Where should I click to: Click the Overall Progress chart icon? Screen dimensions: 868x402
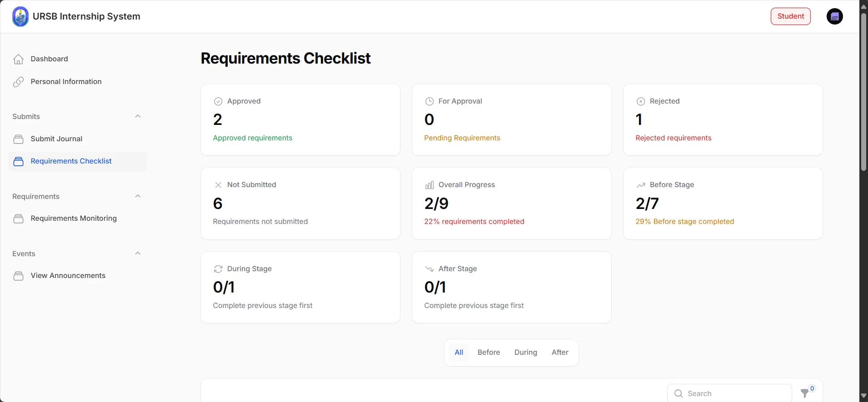[429, 185]
